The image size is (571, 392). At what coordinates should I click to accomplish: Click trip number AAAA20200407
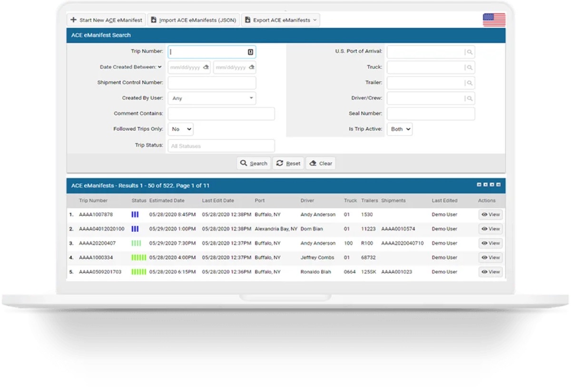(x=97, y=243)
